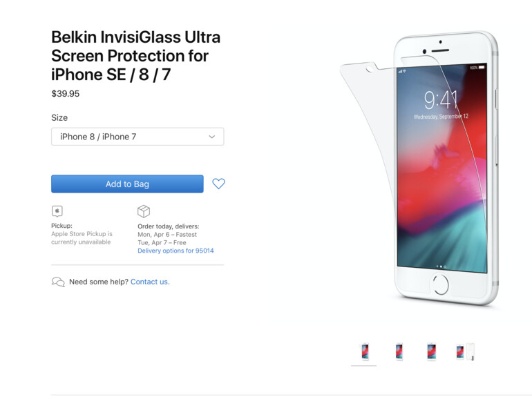Select the fourth thumbnail with packaging
The width and height of the screenshot is (532, 399).
coord(465,351)
